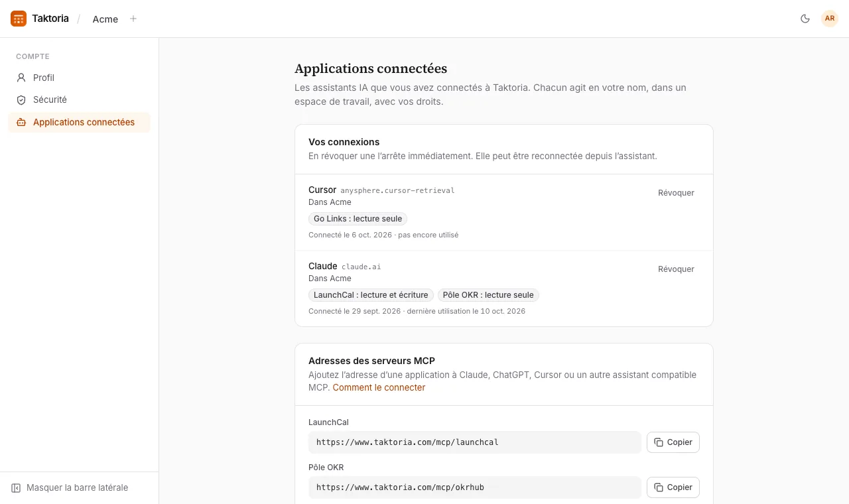The width and height of the screenshot is (849, 504).
Task: Click the okrhub server URL field
Action: (475, 487)
